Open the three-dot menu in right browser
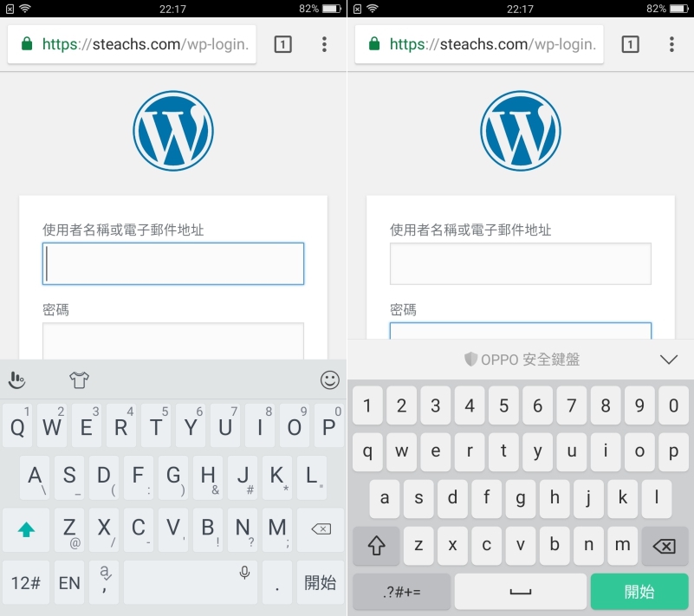The width and height of the screenshot is (694, 616). (x=671, y=44)
